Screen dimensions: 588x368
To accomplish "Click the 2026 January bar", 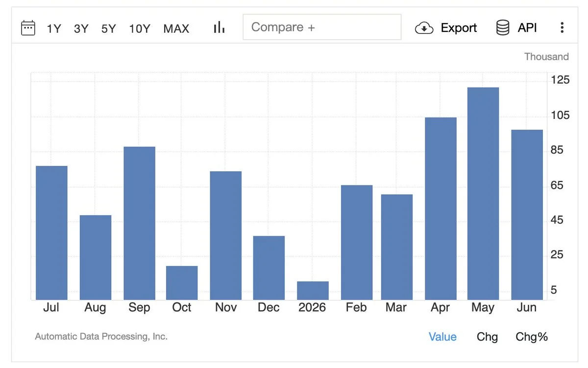I will tap(313, 291).
